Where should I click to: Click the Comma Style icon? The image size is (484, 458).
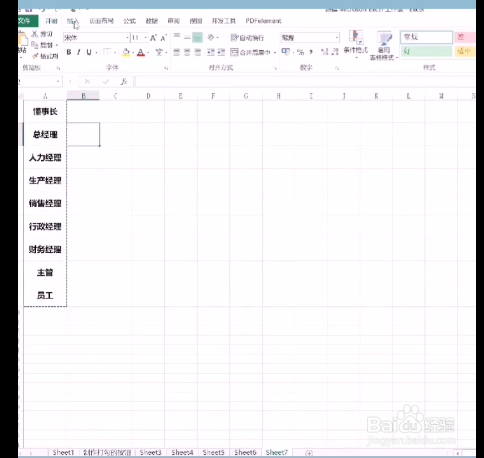311,52
